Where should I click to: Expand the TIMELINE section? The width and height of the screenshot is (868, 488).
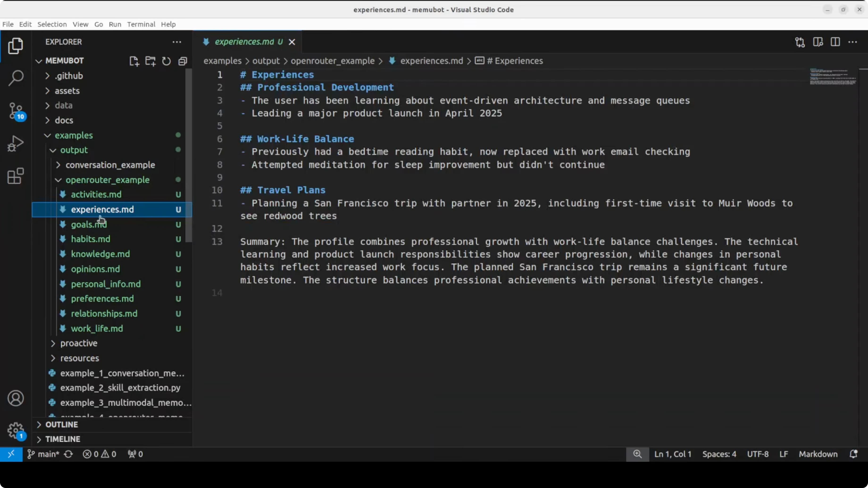pos(63,439)
